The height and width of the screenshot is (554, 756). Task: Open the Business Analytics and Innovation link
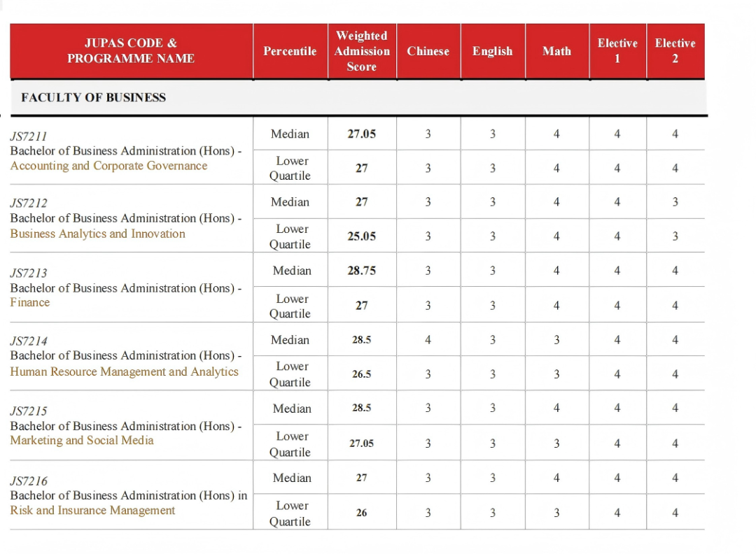[97, 234]
